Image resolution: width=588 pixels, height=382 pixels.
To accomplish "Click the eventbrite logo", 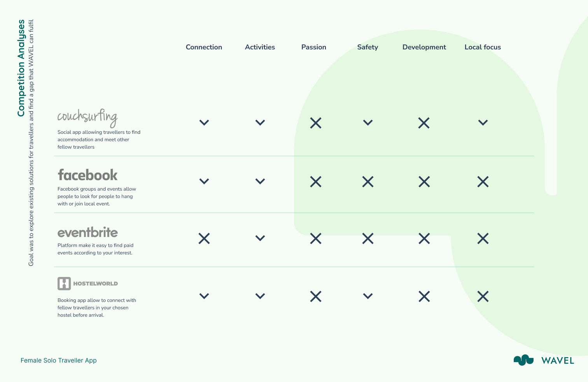I will click(x=87, y=232).
